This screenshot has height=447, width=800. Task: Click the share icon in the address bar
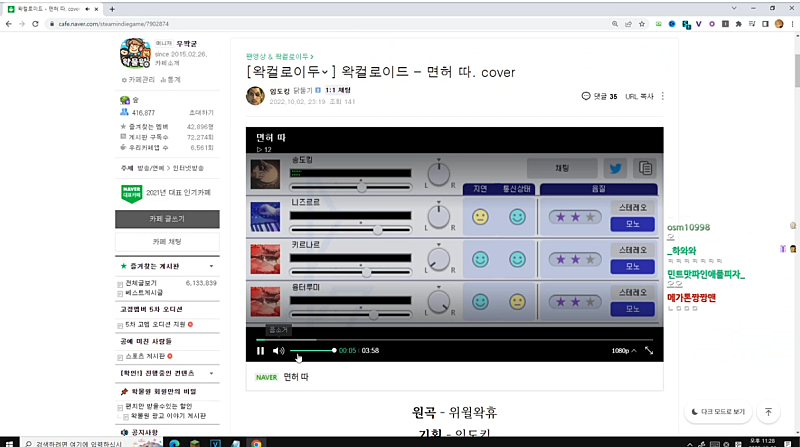coord(628,24)
